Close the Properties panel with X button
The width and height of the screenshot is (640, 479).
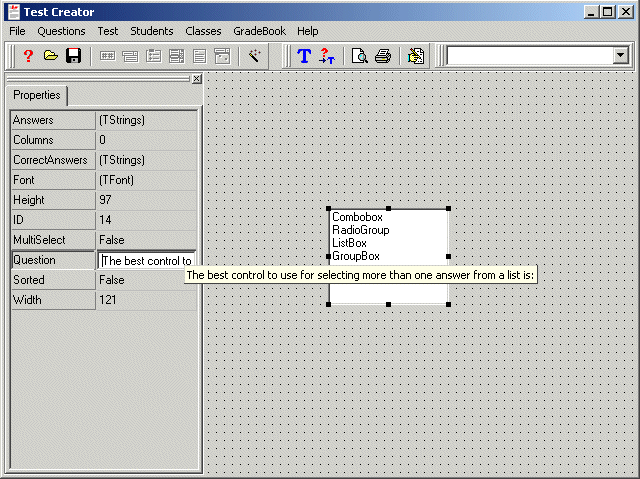pyautogui.click(x=196, y=78)
